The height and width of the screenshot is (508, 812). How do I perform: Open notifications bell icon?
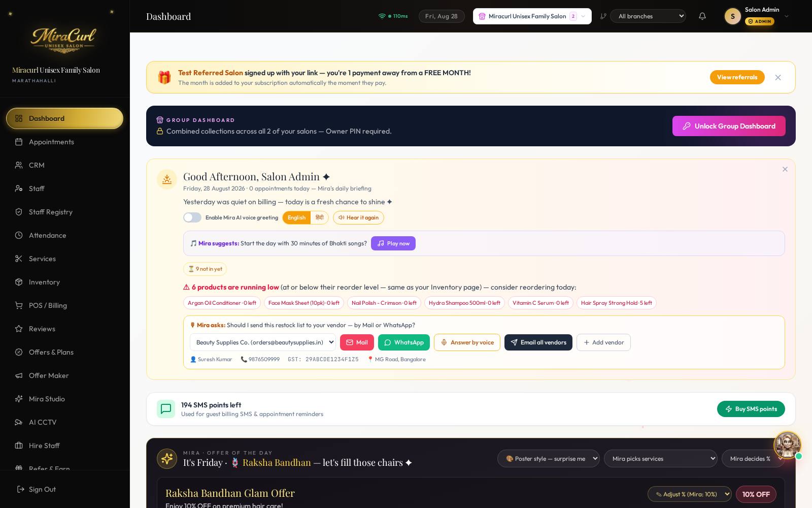coord(702,16)
